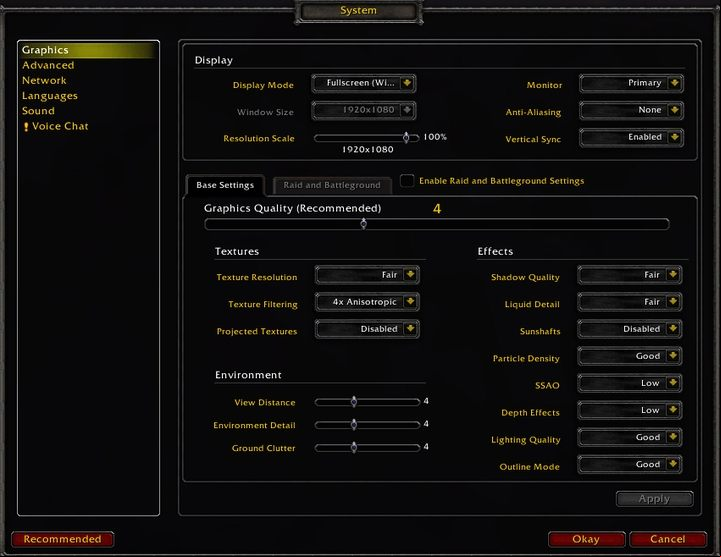Open the Texture Resolution dropdown
This screenshot has height=557, width=721.
click(367, 275)
